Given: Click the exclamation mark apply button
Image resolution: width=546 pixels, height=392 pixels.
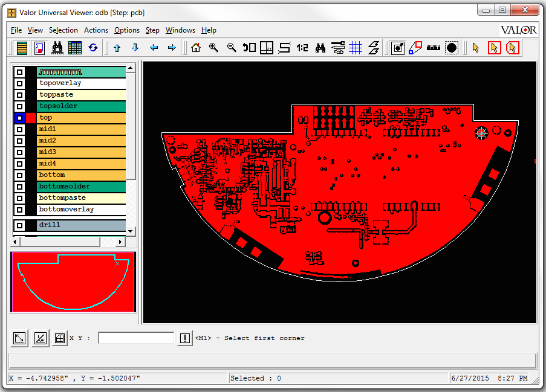Looking at the screenshot, I should (x=185, y=338).
